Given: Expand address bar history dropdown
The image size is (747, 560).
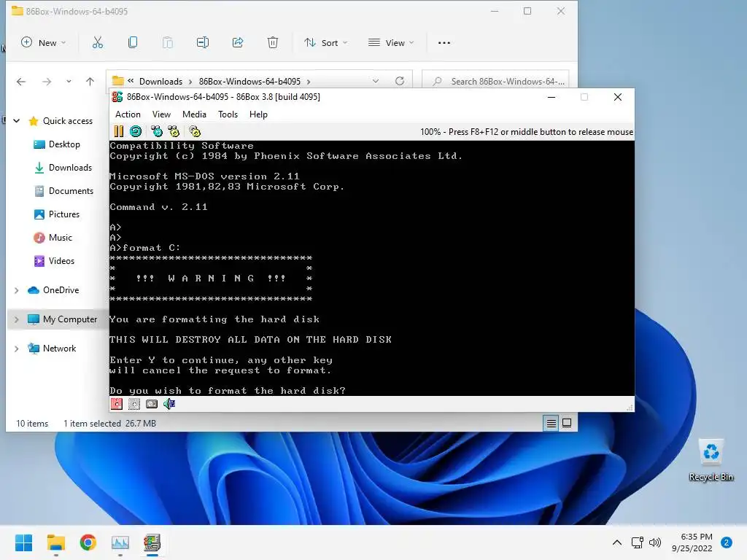Looking at the screenshot, I should [x=376, y=82].
